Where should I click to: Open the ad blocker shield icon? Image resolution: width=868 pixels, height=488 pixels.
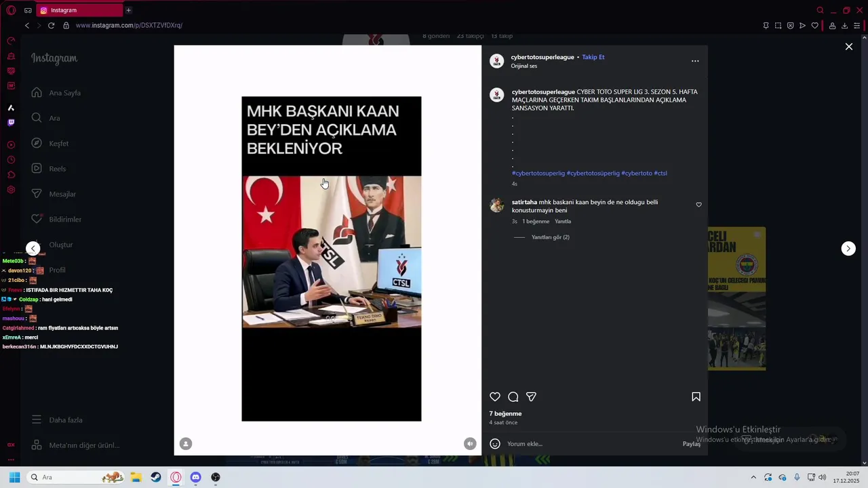(x=790, y=26)
